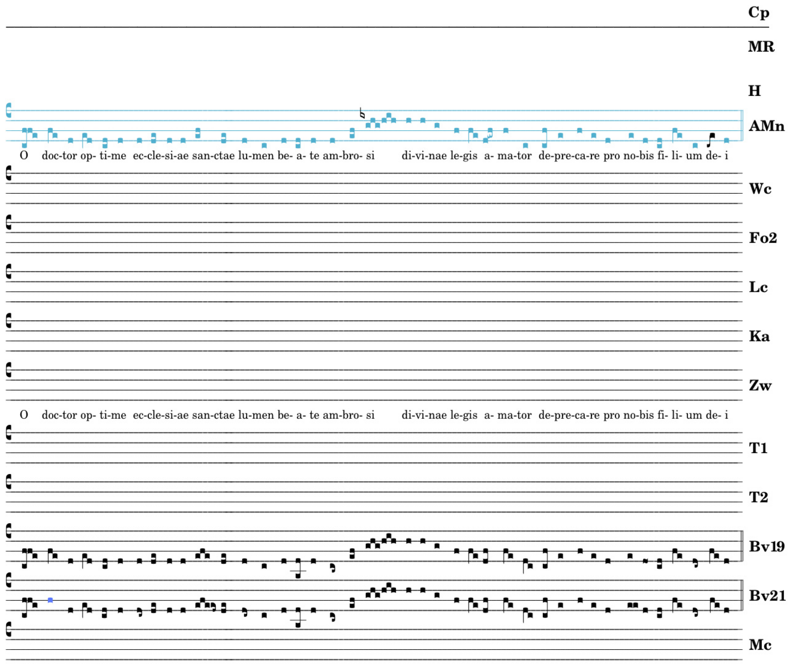This screenshot has height=672, width=790.
Task: Click the Cp source label
Action: [758, 13]
